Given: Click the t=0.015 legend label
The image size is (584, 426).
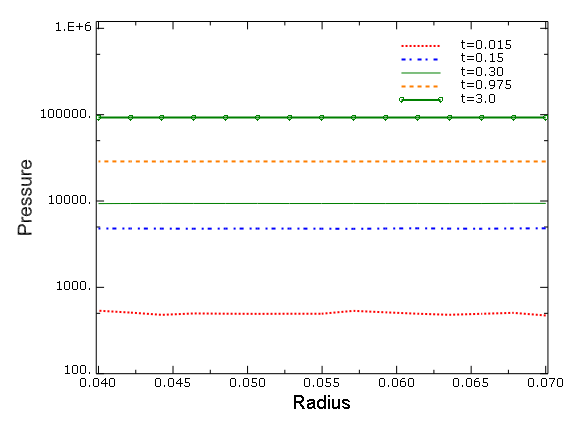Looking at the screenshot, I should (x=486, y=45).
